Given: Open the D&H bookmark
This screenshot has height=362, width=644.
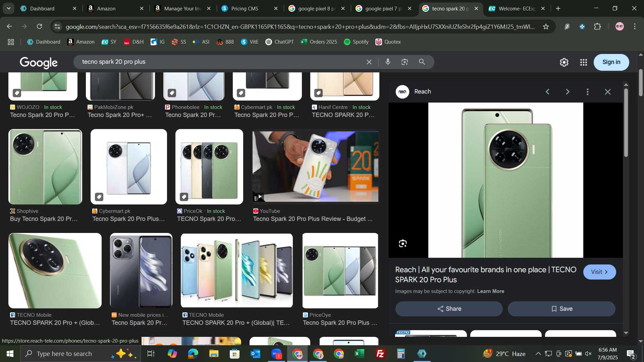Looking at the screenshot, I should coord(133,42).
